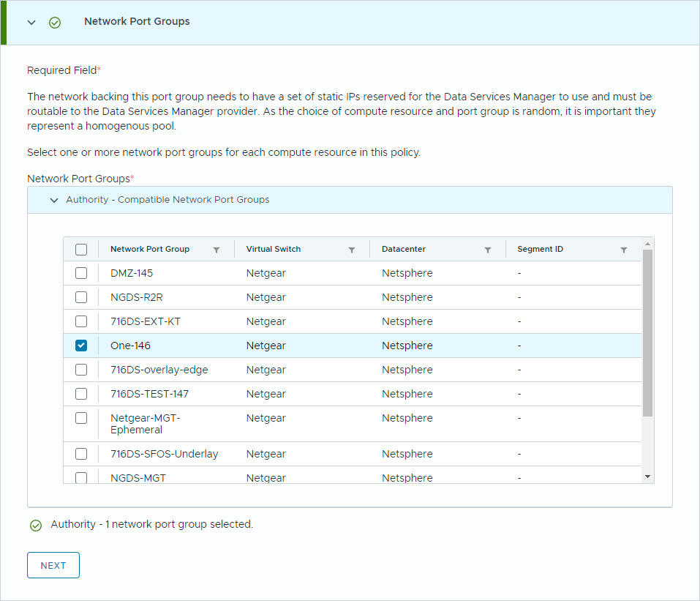Image resolution: width=700 pixels, height=601 pixels.
Task: Select the 716DS-overlay-edge row name
Action: [159, 370]
